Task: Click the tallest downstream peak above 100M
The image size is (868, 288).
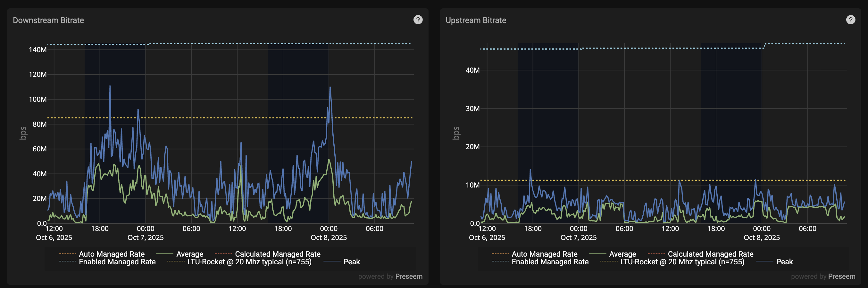Action: pyautogui.click(x=110, y=87)
